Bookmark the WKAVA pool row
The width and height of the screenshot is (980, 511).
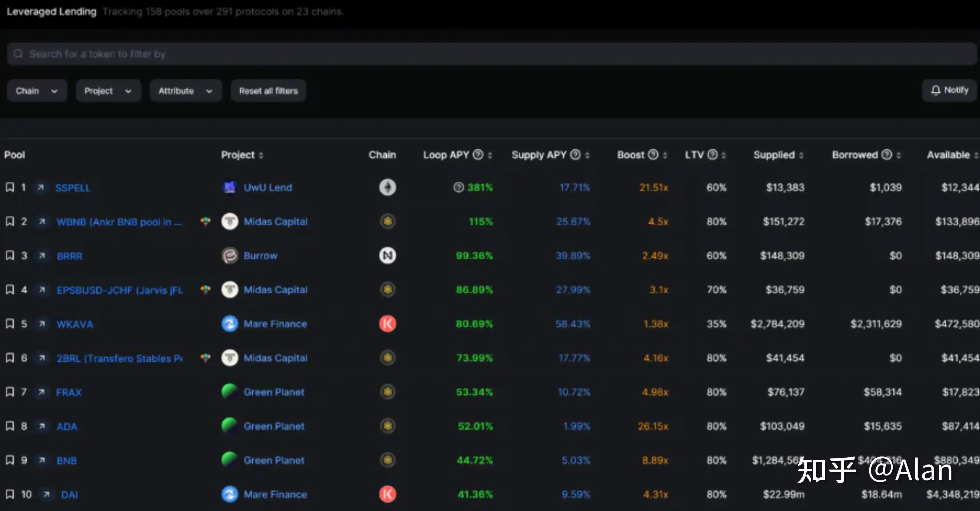pyautogui.click(x=10, y=324)
